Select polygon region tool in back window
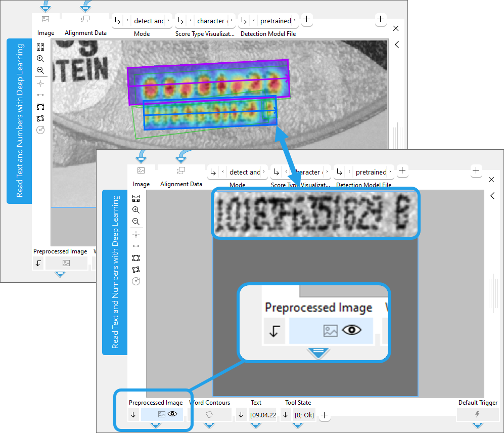This screenshot has width=504, height=433. 40,118
